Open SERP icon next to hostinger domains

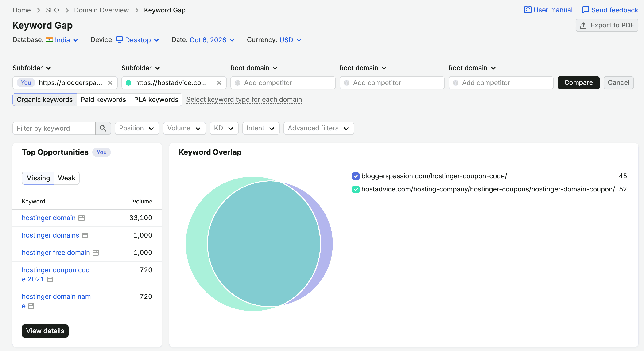[x=85, y=235]
